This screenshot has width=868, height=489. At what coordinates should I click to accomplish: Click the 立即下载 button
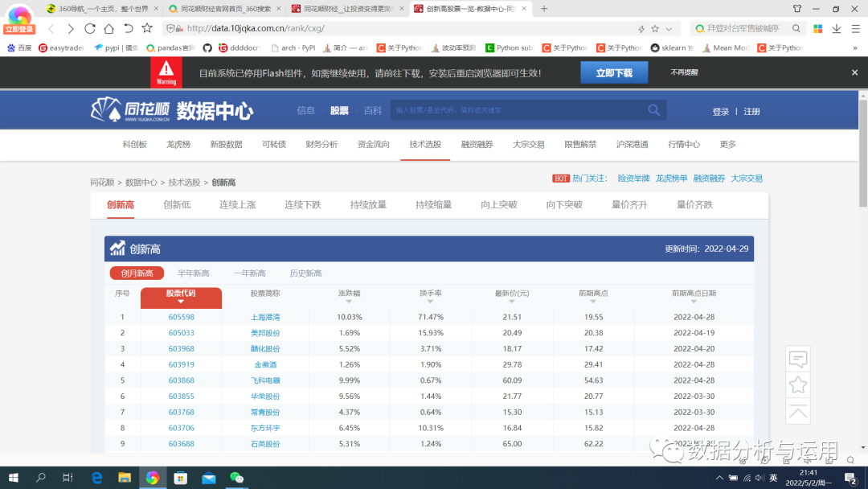pyautogui.click(x=614, y=72)
